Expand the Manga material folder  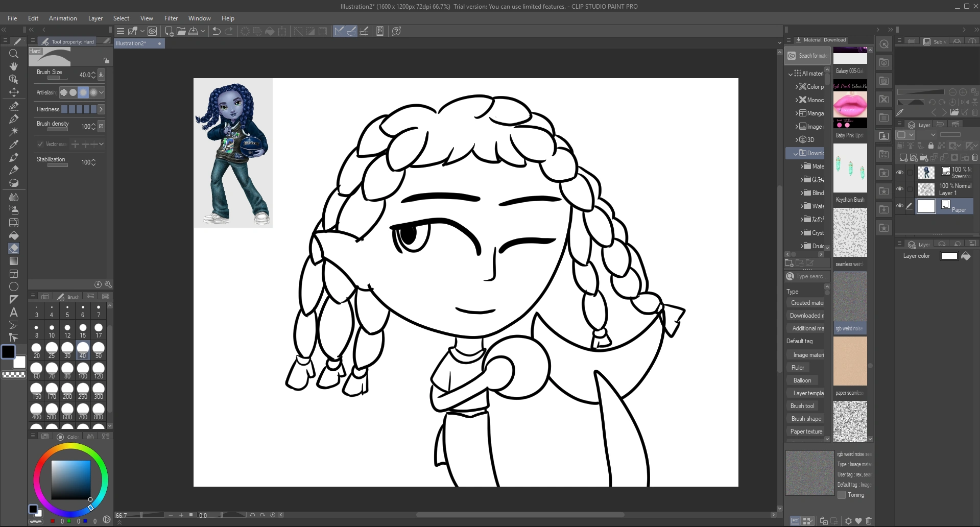click(797, 113)
